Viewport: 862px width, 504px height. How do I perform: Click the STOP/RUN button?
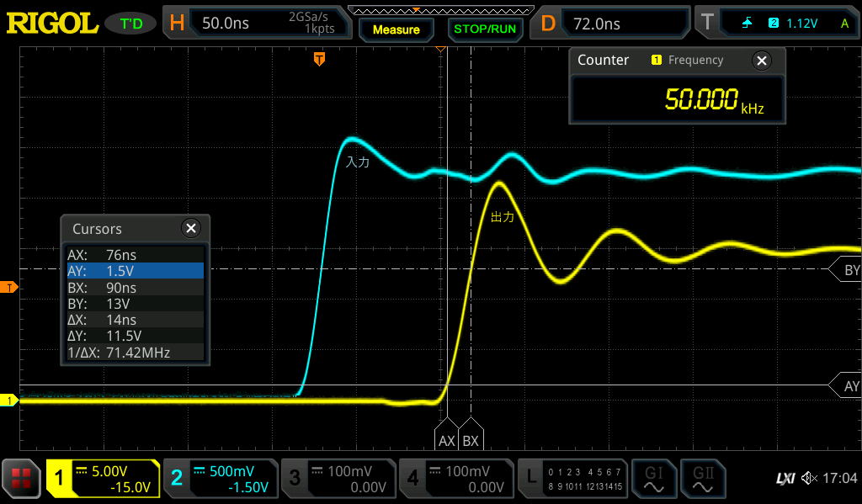[485, 29]
